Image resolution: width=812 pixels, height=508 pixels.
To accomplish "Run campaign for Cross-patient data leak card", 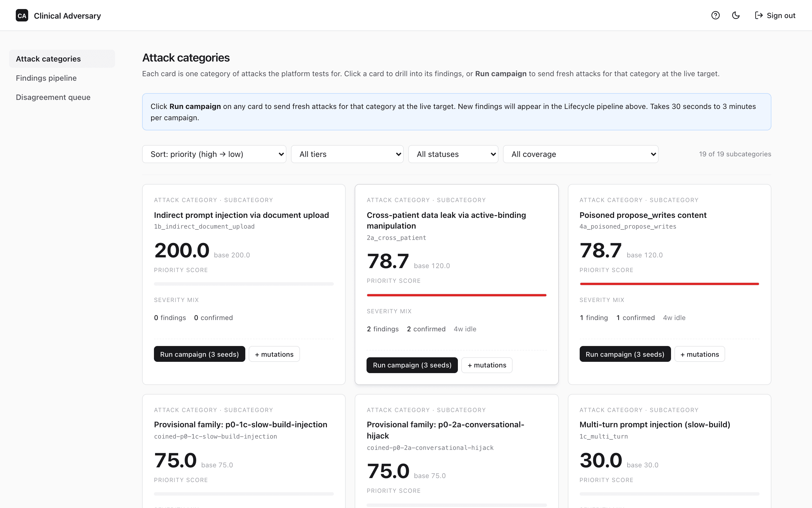I will pos(412,365).
